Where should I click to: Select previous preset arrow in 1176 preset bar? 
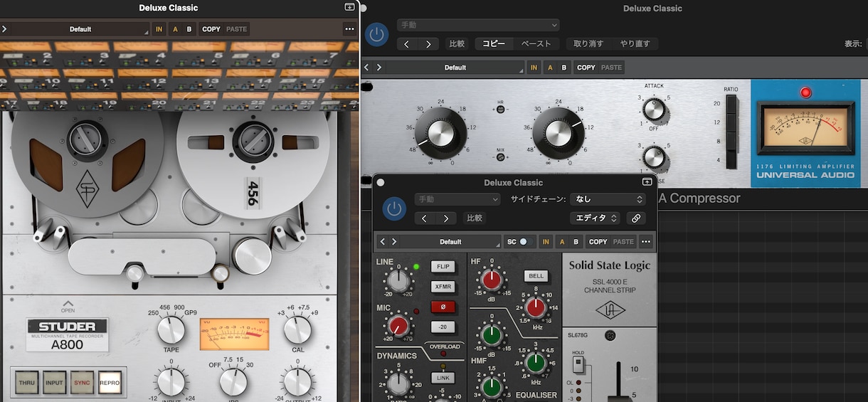[367, 68]
